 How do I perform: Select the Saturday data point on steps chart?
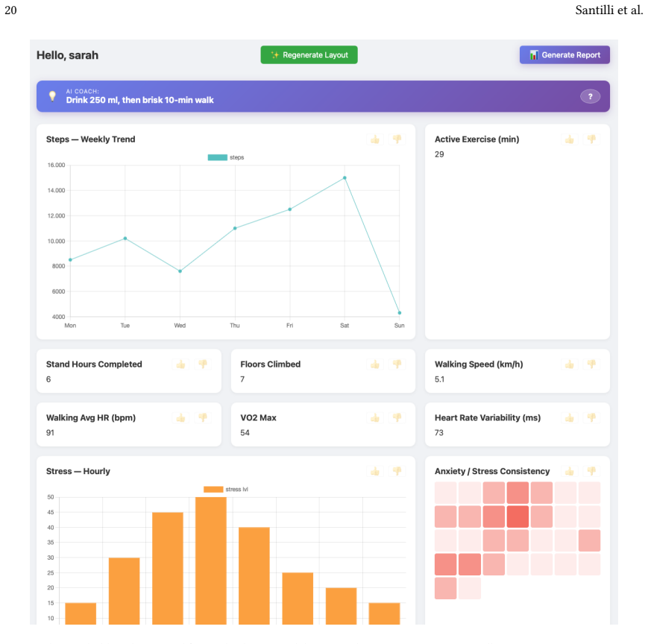(x=345, y=178)
